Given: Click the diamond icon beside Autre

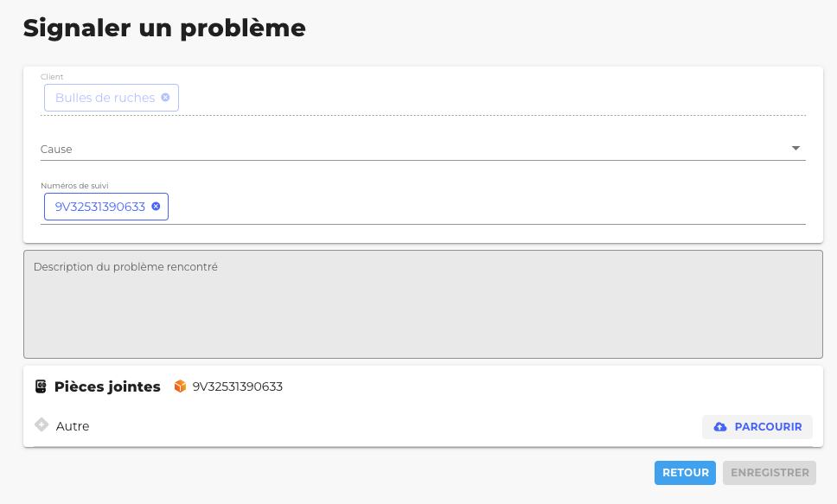Looking at the screenshot, I should (41, 425).
